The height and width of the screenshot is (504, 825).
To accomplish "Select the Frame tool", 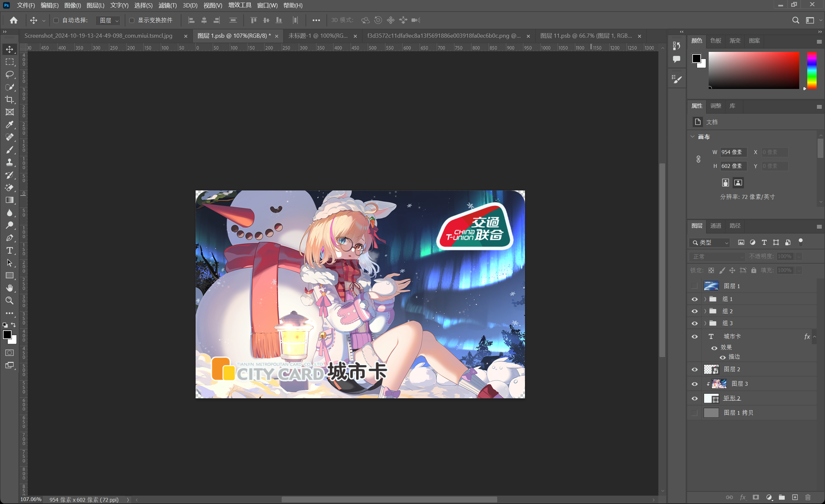I will pos(9,112).
